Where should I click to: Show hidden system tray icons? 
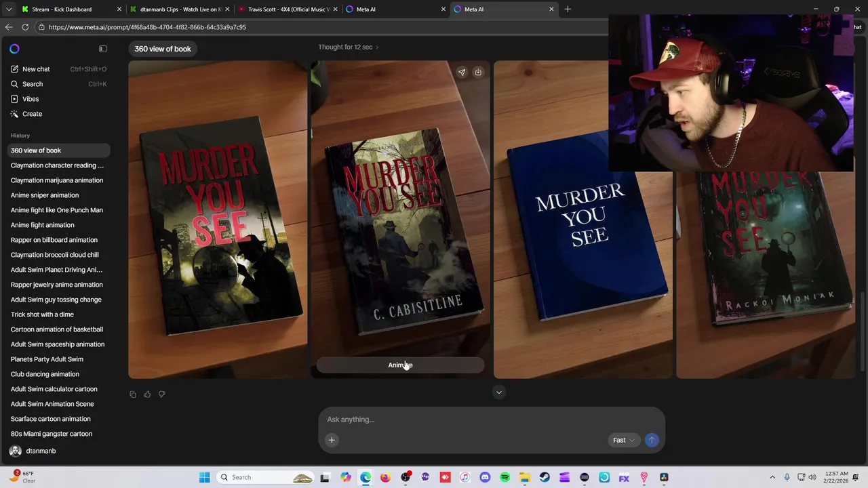[x=772, y=477]
